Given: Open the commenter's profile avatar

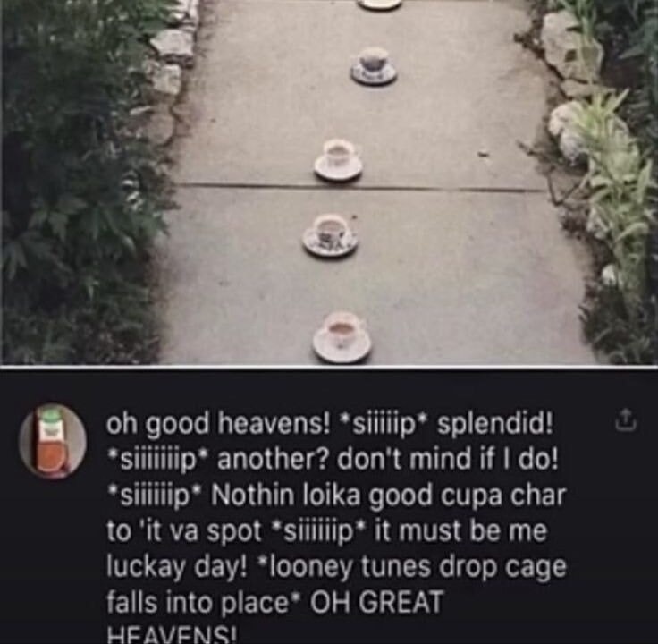Looking at the screenshot, I should point(53,440).
